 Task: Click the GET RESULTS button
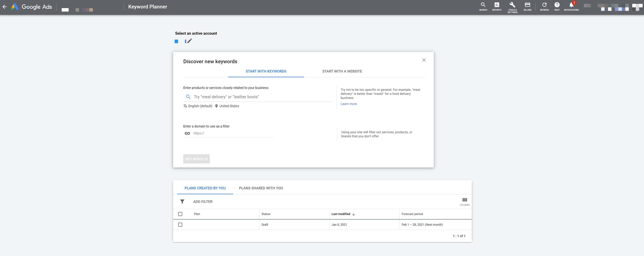click(x=197, y=159)
